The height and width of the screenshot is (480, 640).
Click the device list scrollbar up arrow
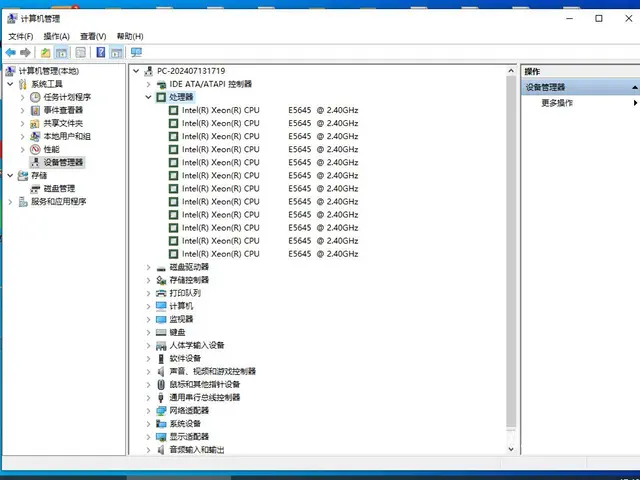click(511, 71)
